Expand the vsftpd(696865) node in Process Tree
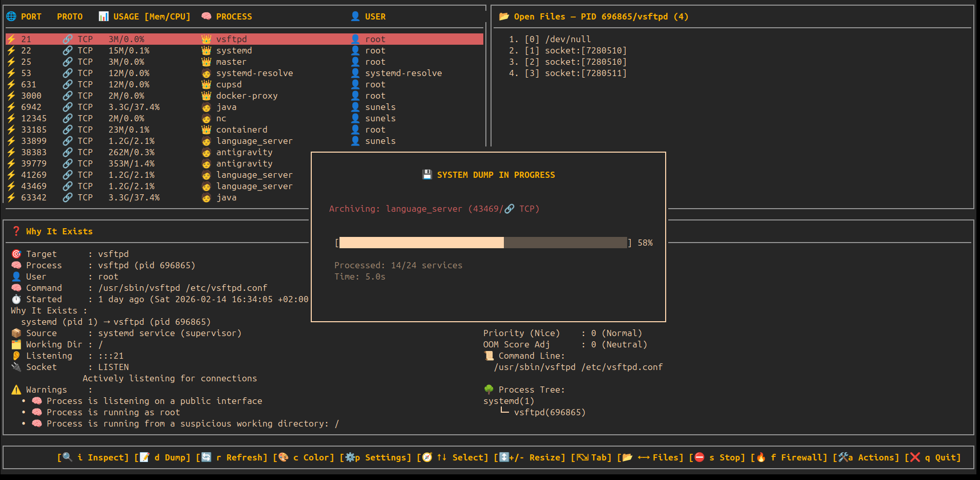This screenshot has height=480, width=980. [550, 412]
